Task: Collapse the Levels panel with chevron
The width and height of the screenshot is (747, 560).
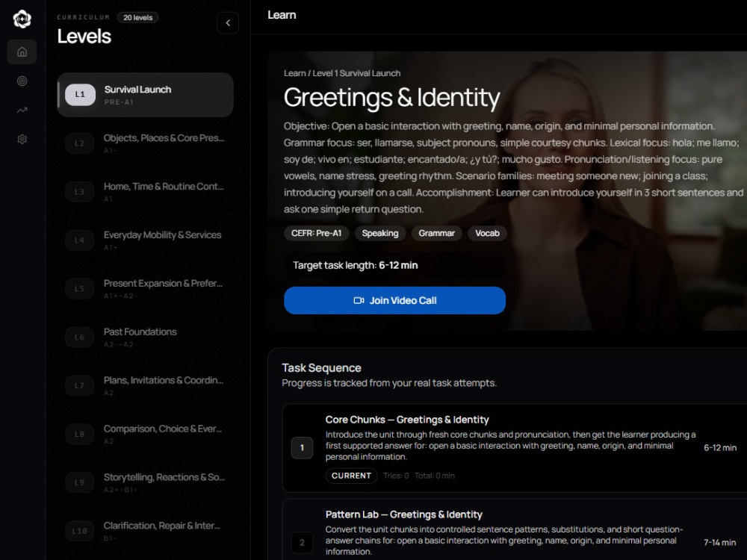Action: click(x=228, y=23)
